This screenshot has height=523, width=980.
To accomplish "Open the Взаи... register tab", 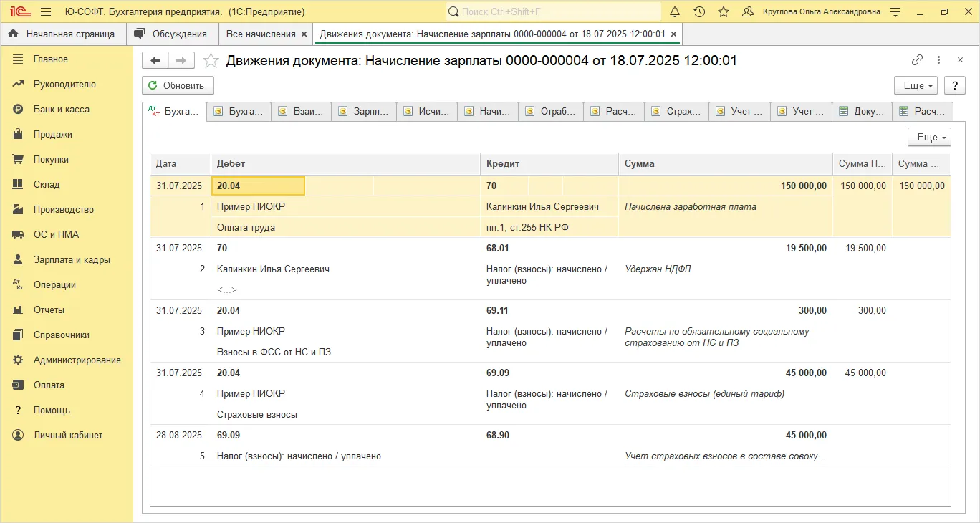I will pyautogui.click(x=302, y=112).
